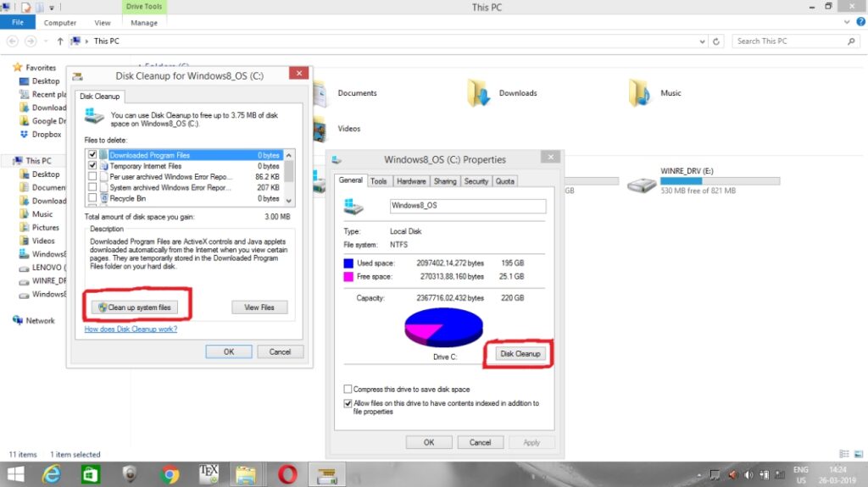Open the View ribbon tab

pos(103,23)
